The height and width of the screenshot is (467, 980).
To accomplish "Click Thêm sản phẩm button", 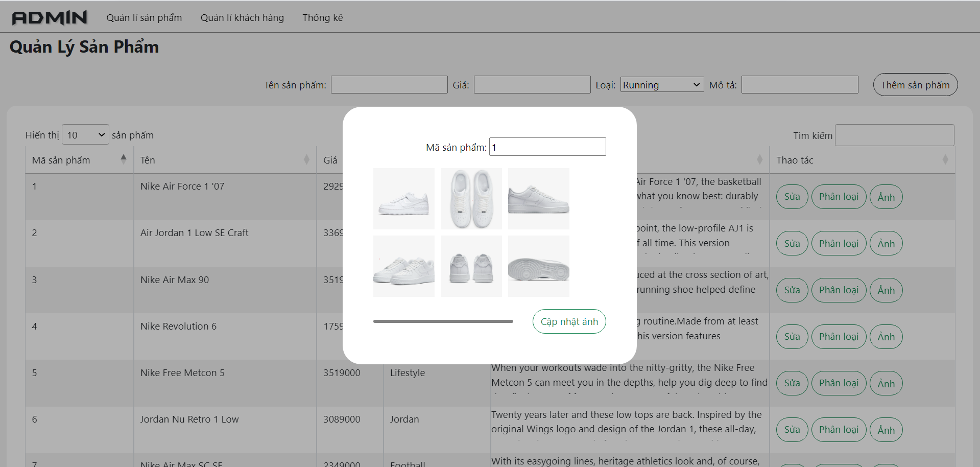I will (915, 85).
